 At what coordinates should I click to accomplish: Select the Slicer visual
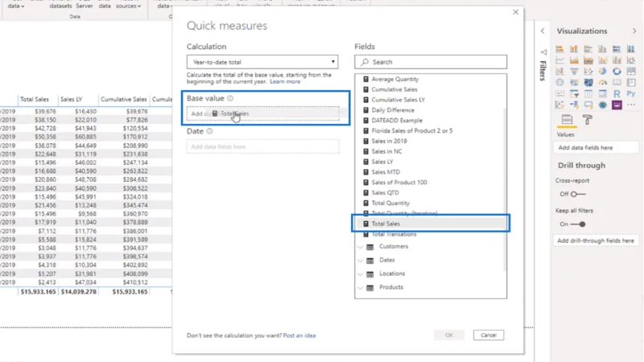(574, 93)
